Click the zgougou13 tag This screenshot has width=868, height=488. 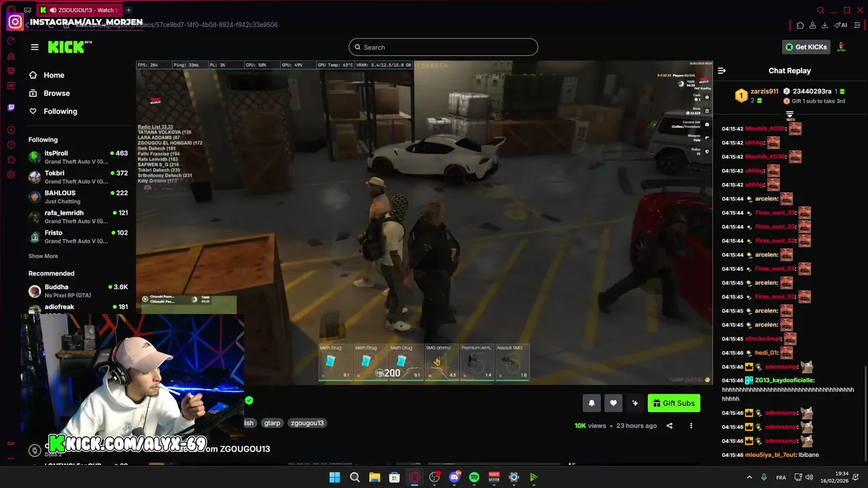(x=307, y=423)
